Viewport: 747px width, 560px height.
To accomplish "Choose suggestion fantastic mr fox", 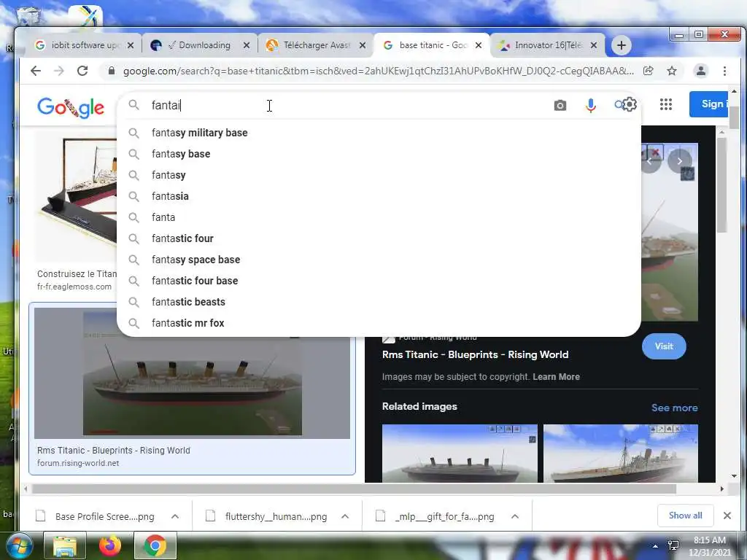I will 379,323.
